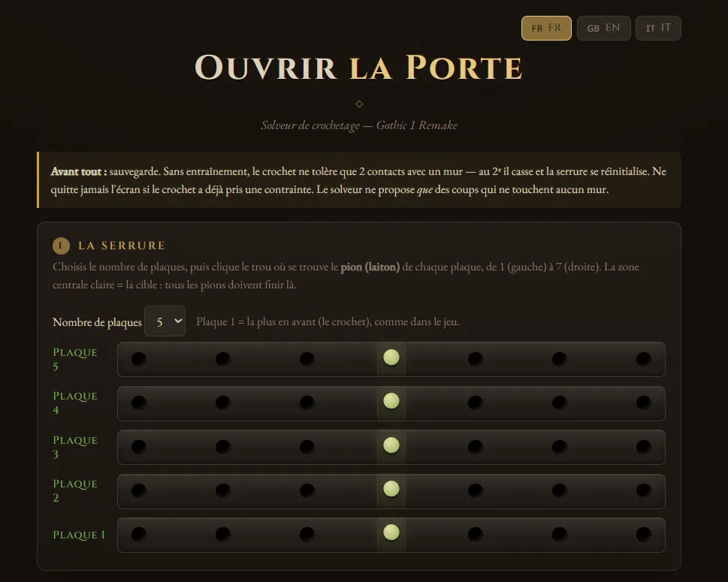Select hole 6 on Plaque 3

tap(560, 447)
